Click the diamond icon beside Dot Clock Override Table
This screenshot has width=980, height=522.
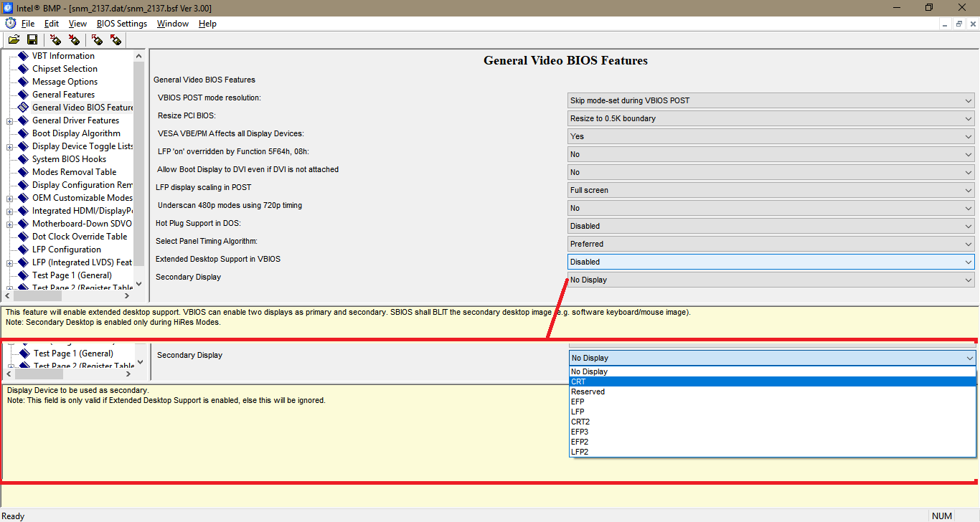pos(24,237)
